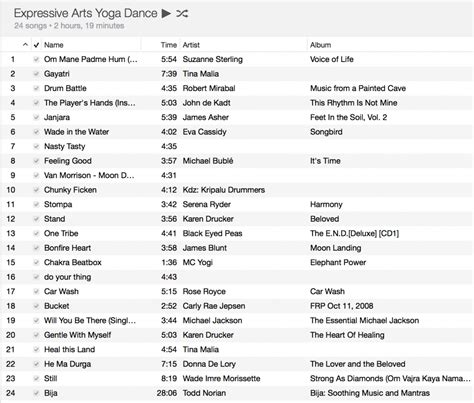Click album Songbird
The height and width of the screenshot is (403, 474).
click(326, 132)
